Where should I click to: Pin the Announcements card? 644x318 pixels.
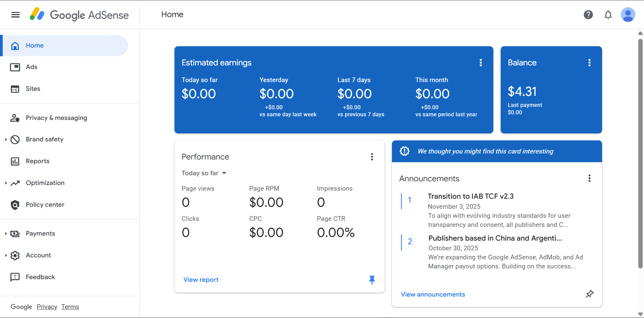[589, 294]
